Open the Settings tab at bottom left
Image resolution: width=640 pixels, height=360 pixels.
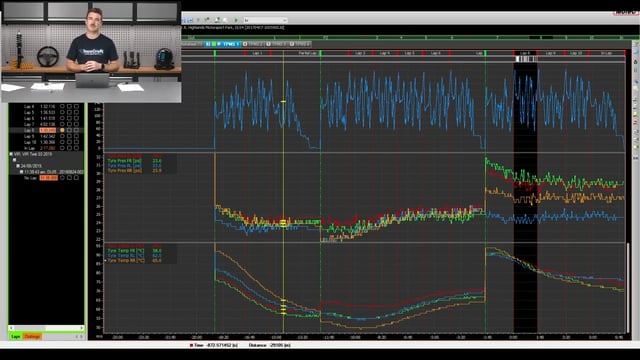32,336
